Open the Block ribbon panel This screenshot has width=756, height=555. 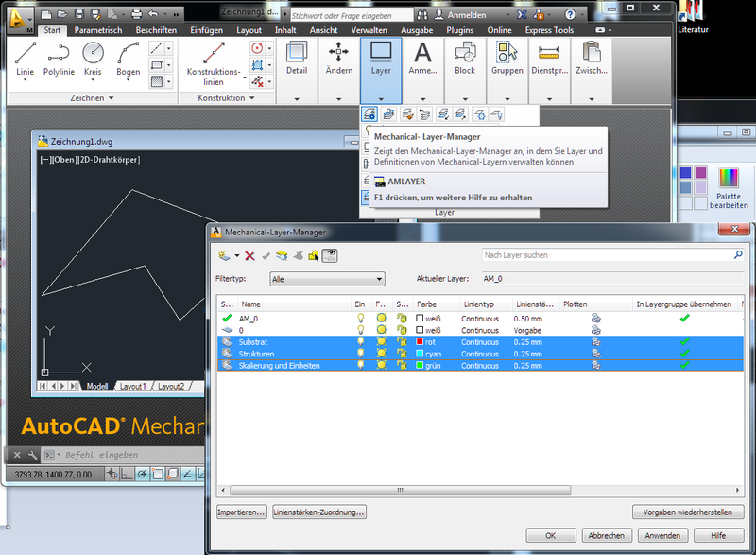465,71
